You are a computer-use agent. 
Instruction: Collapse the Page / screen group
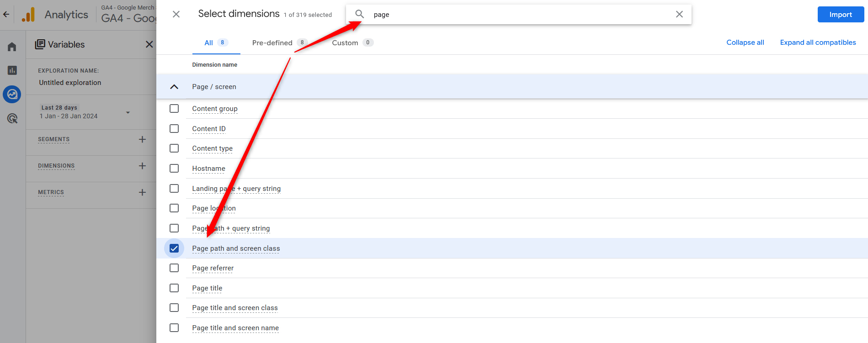click(x=174, y=87)
